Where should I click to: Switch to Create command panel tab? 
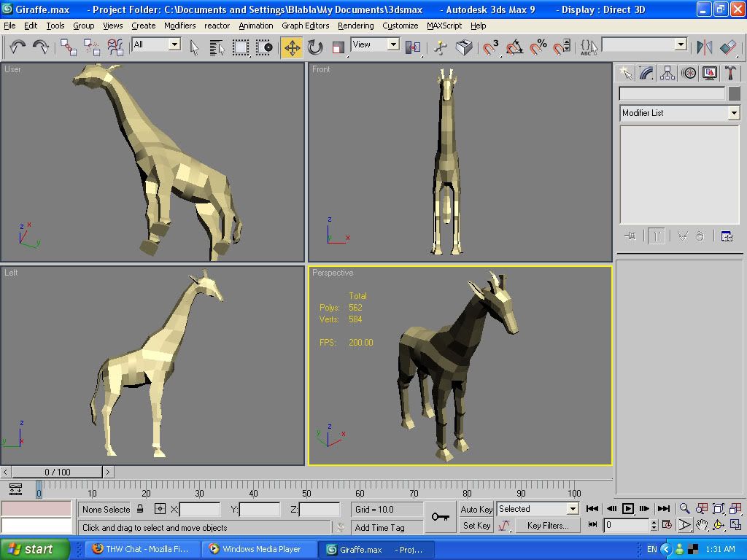(625, 73)
